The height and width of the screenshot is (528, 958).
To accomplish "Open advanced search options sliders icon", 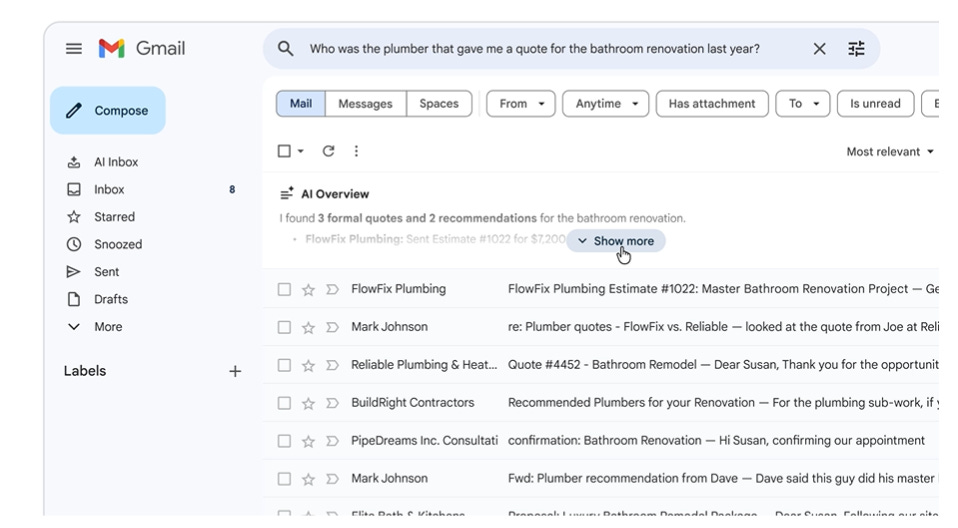I will point(856,49).
